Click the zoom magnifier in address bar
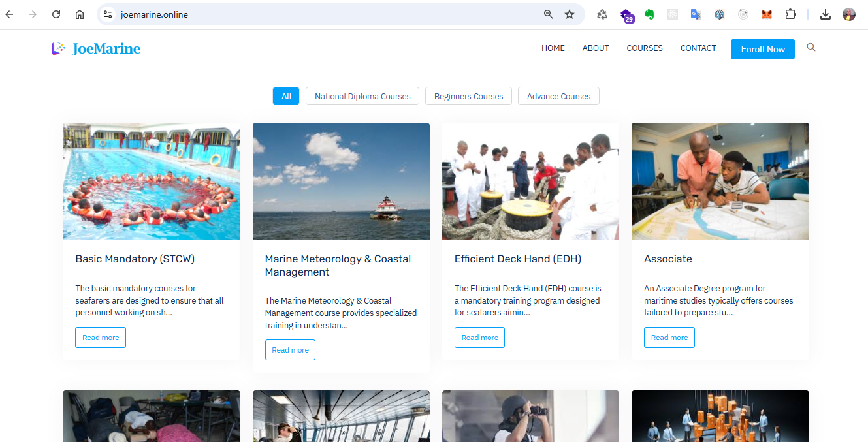 [549, 14]
